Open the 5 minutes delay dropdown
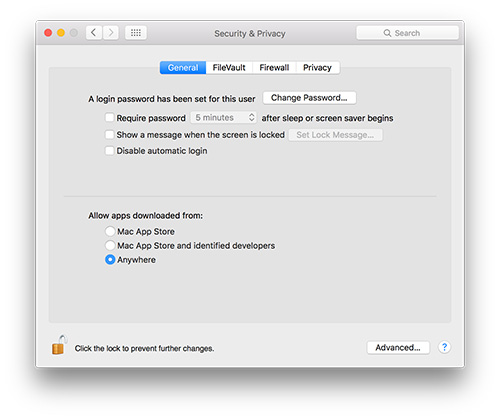Screen dimensions: 500x419 click(223, 118)
